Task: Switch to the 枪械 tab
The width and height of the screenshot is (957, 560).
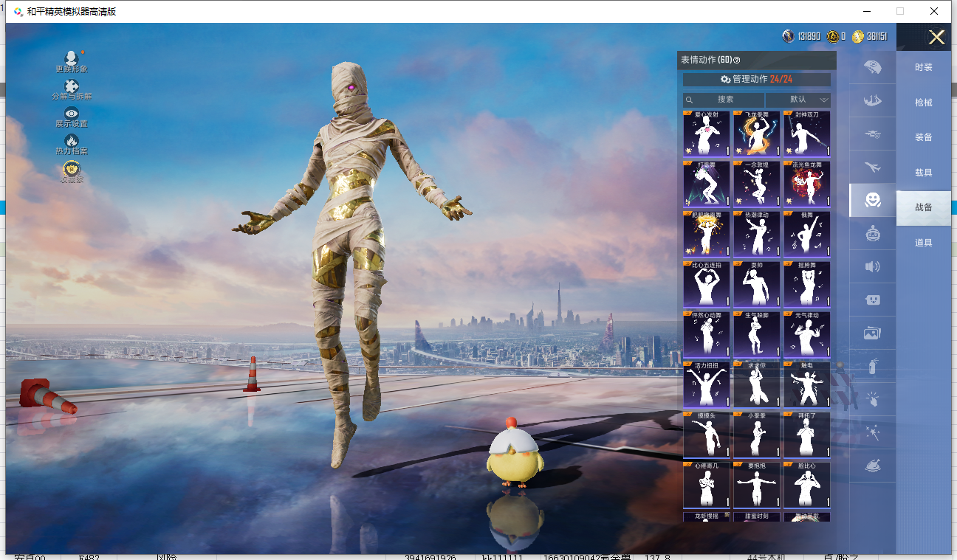Action: (924, 103)
